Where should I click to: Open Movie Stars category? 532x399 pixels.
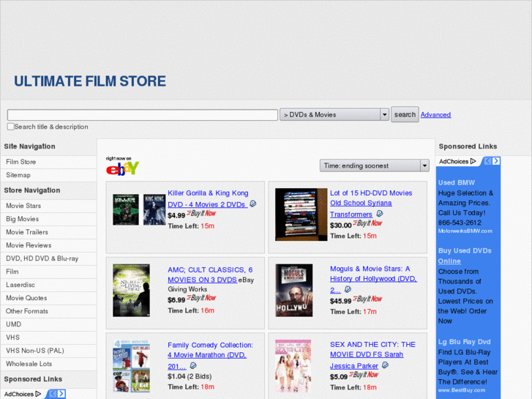[23, 206]
